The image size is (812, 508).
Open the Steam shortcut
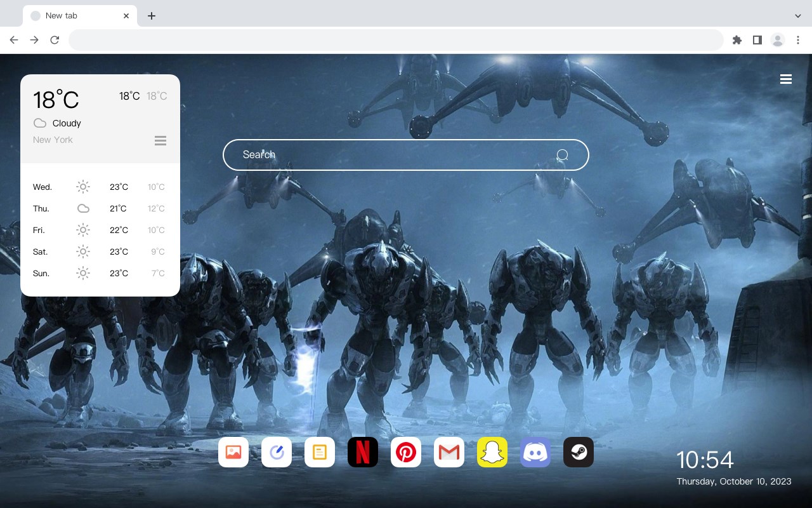click(579, 452)
